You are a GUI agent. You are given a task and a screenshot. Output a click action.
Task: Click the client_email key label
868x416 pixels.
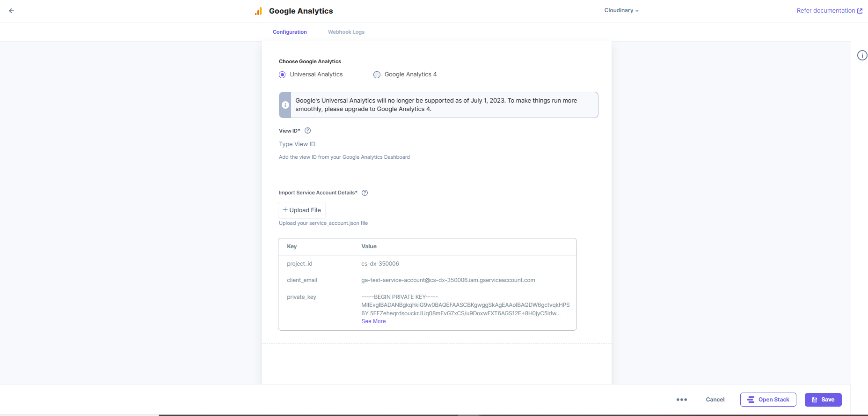tap(302, 280)
